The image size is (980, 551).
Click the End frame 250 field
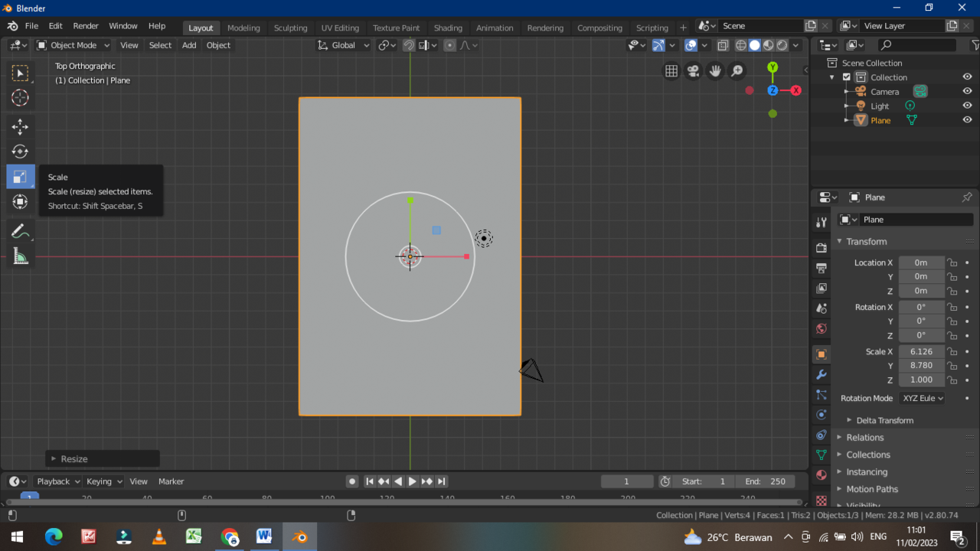(x=766, y=481)
